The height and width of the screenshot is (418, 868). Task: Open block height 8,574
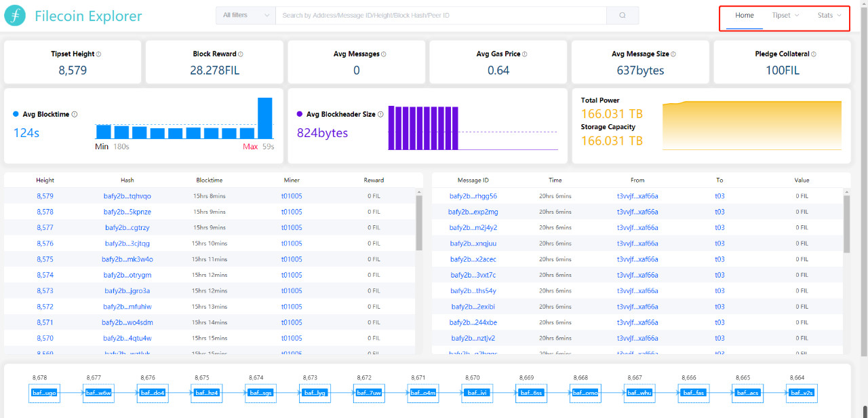point(45,275)
